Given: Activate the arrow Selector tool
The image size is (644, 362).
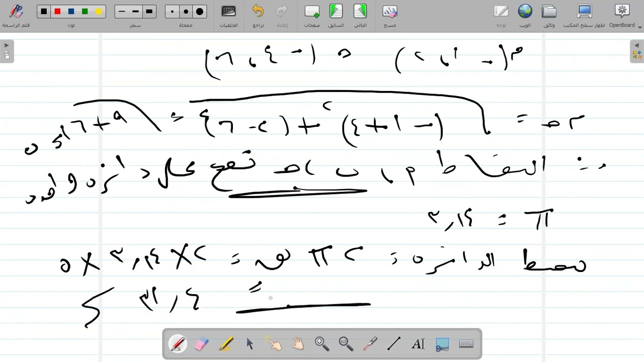Looking at the screenshot, I should (x=250, y=344).
